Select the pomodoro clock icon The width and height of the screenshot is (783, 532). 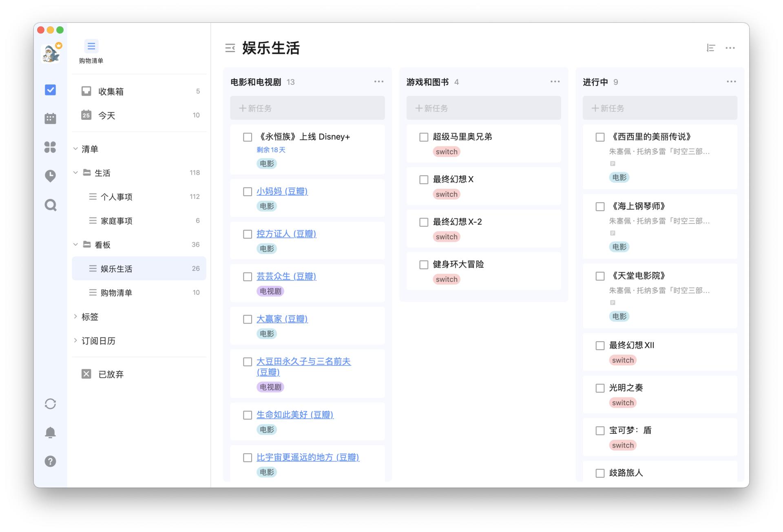[x=50, y=176]
